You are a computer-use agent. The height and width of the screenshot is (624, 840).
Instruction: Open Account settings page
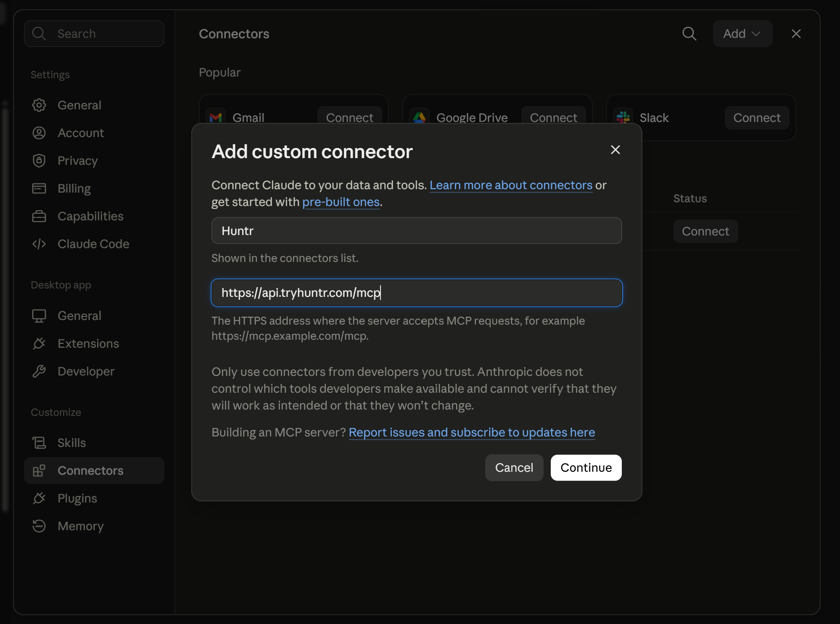[94, 133]
